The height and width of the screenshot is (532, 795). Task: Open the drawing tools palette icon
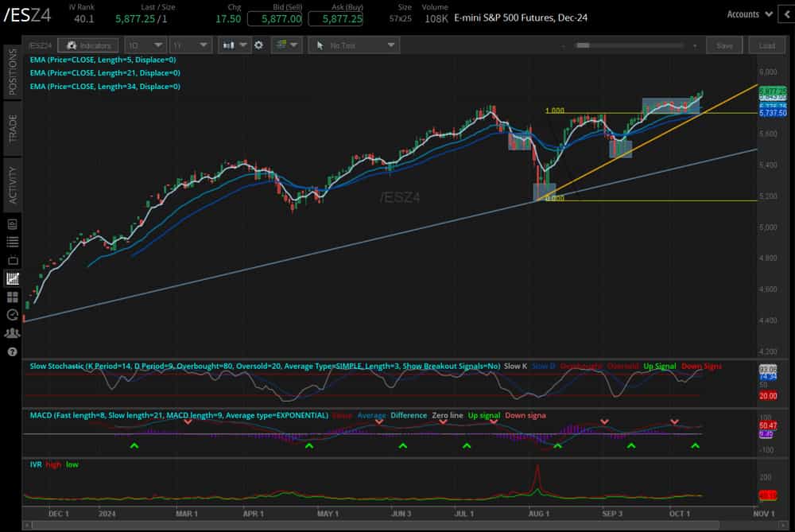282,45
